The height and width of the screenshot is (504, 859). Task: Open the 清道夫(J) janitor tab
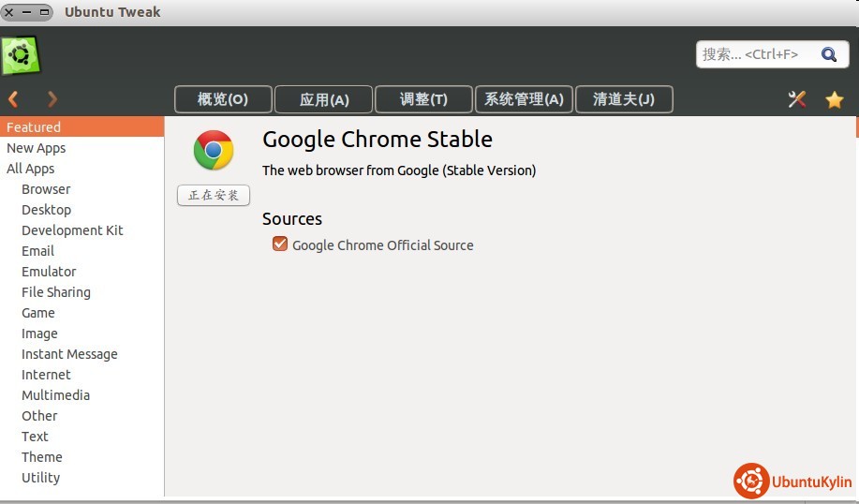click(x=624, y=99)
